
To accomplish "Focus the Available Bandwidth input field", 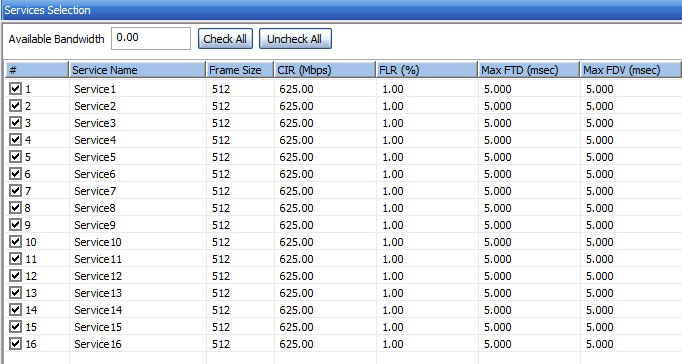I will 151,38.
